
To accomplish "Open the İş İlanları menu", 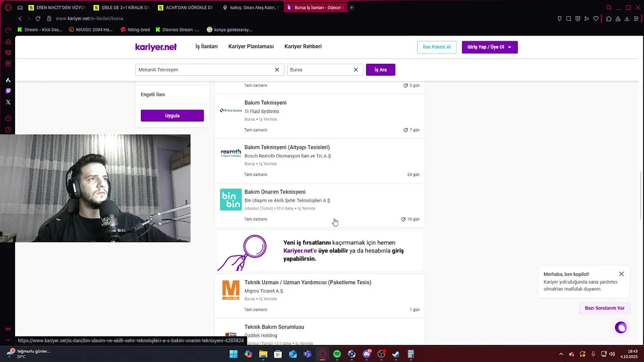I will [x=206, y=46].
